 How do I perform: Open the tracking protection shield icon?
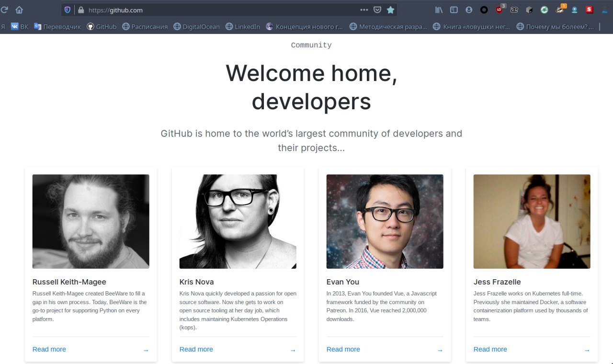[68, 10]
